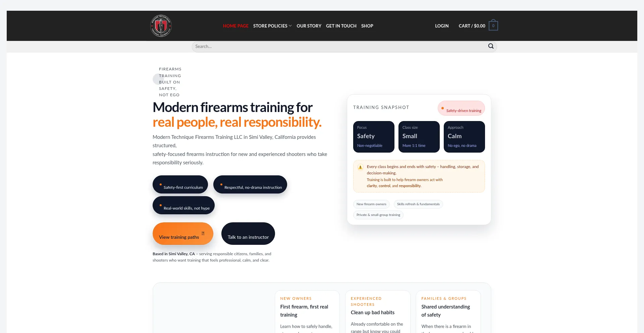The width and height of the screenshot is (644, 333).
Task: Open the Shop menu item
Action: 367,26
